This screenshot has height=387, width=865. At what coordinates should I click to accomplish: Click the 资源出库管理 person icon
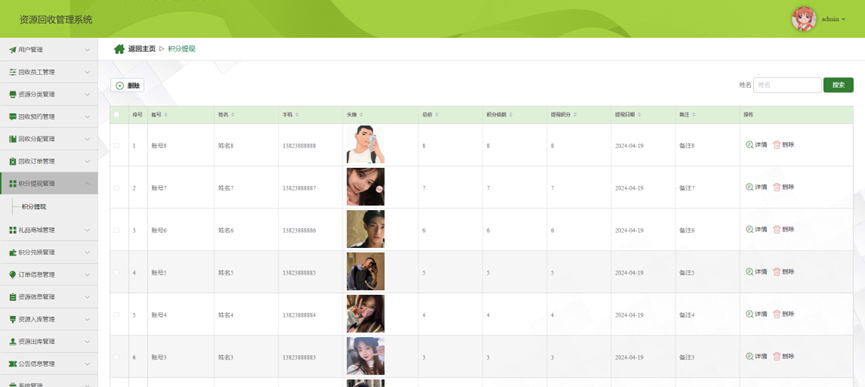pos(13,342)
